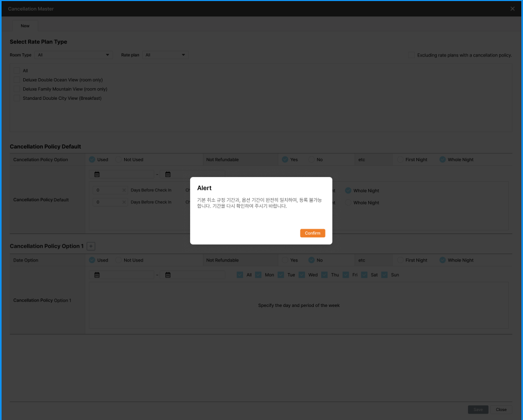523x420 pixels.
Task: Open default policy start date calendar icon
Action: 97,174
